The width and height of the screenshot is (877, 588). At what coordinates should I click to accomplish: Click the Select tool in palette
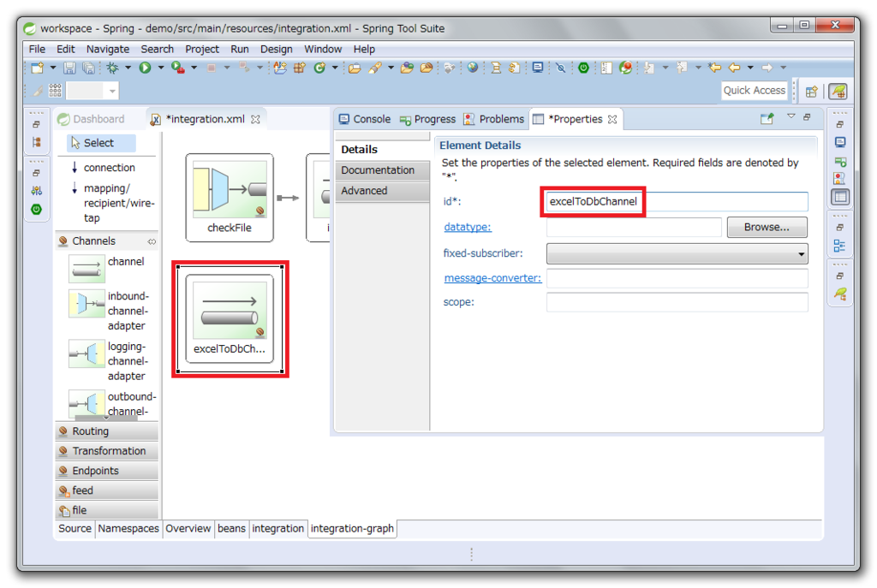101,143
